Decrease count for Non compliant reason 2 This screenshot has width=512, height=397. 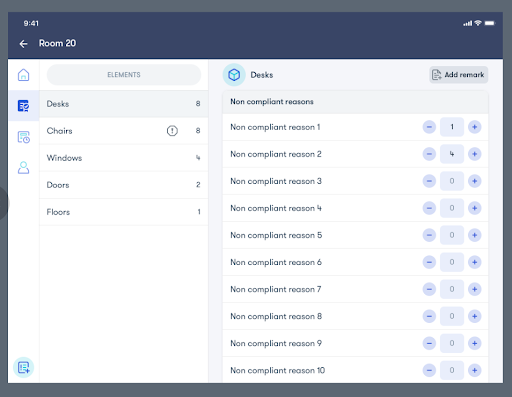point(429,154)
